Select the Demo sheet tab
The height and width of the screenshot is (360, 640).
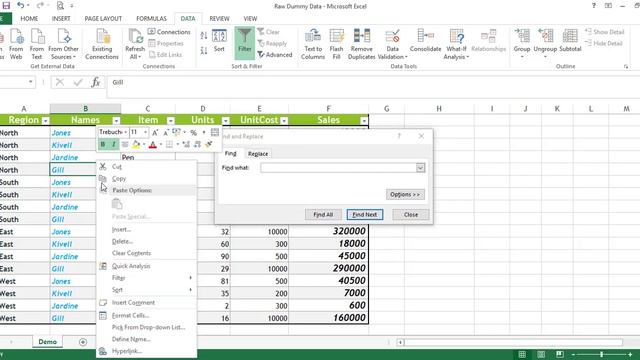(47, 342)
